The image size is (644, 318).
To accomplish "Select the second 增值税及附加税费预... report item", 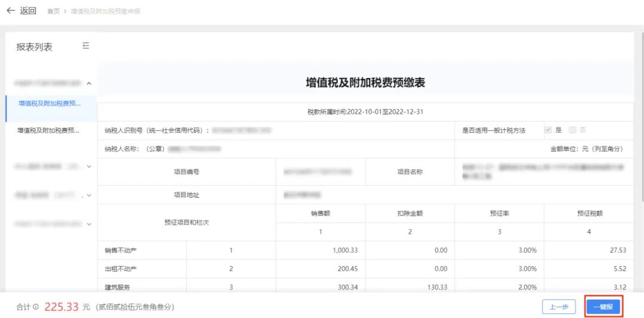I will pos(48,130).
